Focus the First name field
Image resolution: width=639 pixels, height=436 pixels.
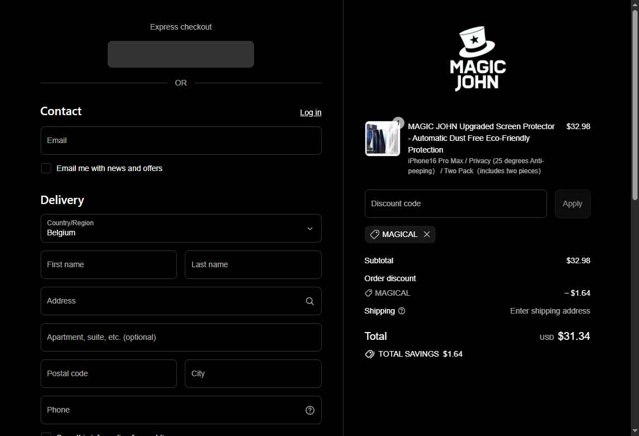tap(108, 264)
